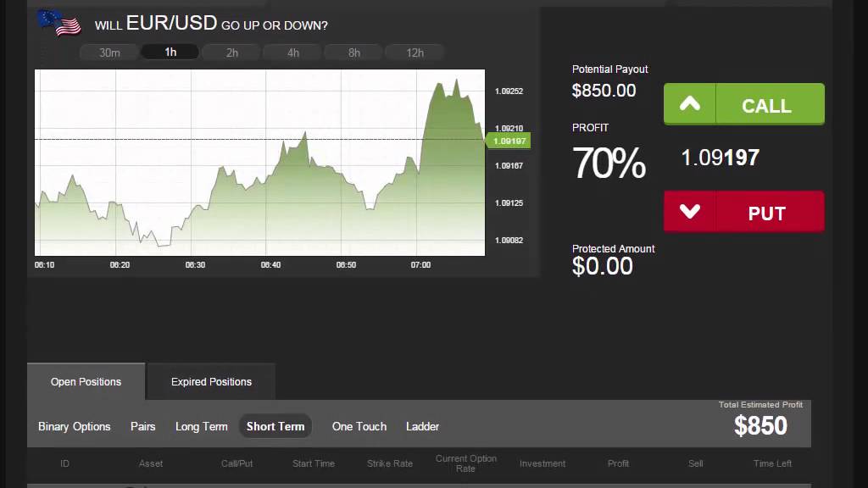Switch to the Open Positions tab
The width and height of the screenshot is (868, 488).
86,382
